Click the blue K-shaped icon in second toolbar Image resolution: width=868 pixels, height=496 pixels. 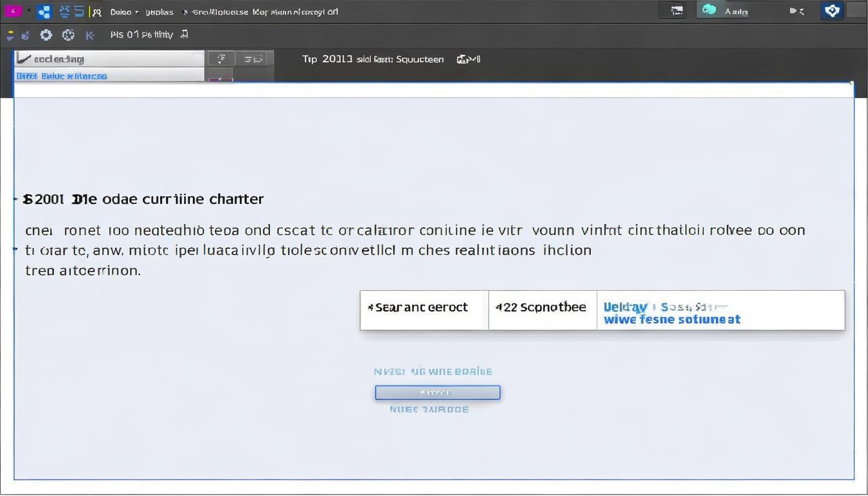(x=90, y=35)
